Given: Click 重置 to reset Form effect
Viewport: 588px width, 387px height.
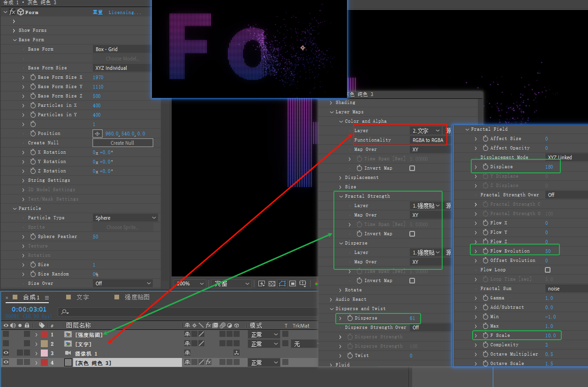Looking at the screenshot, I should 98,12.
